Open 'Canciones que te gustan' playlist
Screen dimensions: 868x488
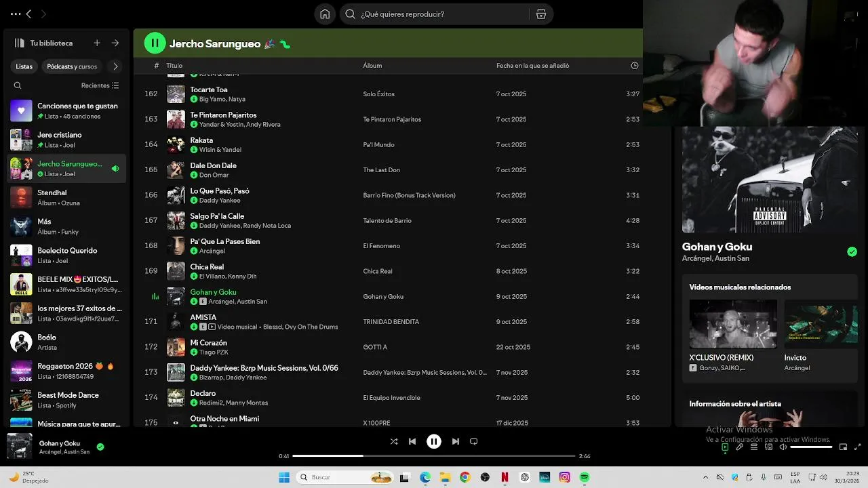coord(66,110)
